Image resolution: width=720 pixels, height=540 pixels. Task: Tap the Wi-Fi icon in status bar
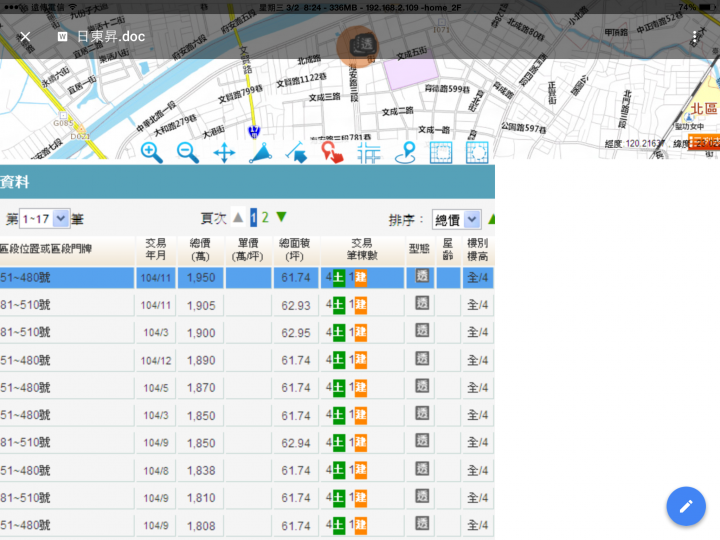pyautogui.click(x=73, y=7)
